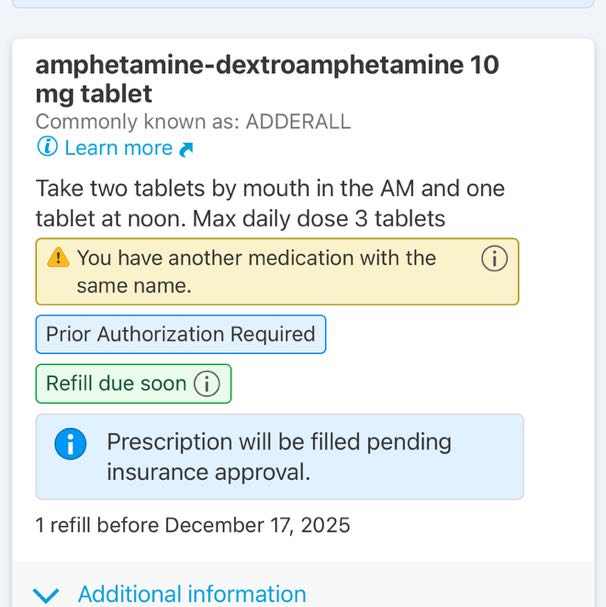Image resolution: width=606 pixels, height=607 pixels.
Task: Click the info circle in duplicate medication warning
Action: [494, 259]
